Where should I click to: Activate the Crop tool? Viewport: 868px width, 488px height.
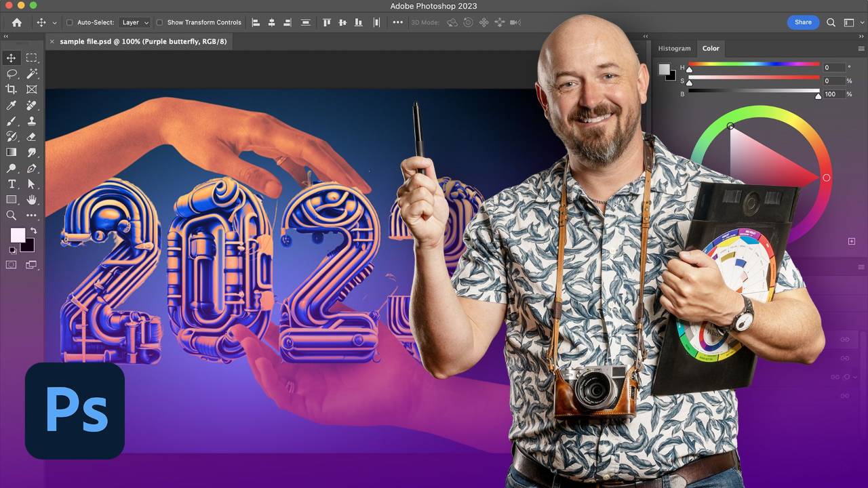click(11, 89)
